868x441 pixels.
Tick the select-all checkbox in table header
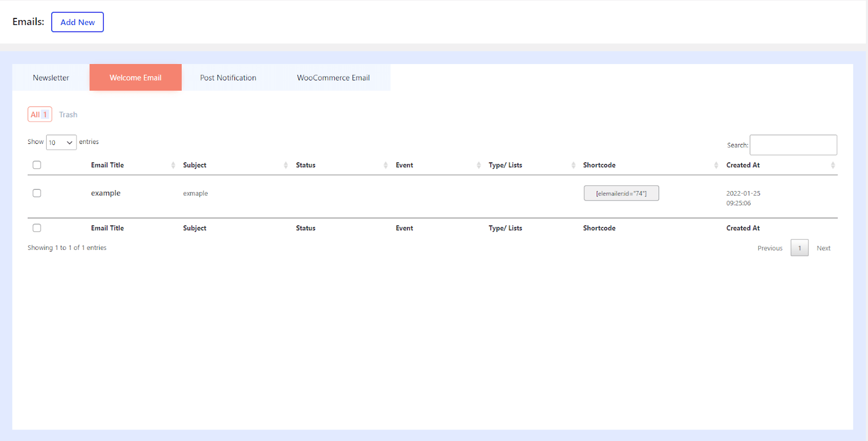pyautogui.click(x=37, y=165)
